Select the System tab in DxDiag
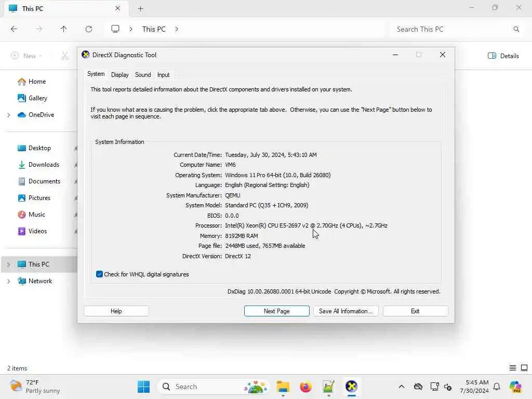The image size is (532, 399). [x=96, y=74]
